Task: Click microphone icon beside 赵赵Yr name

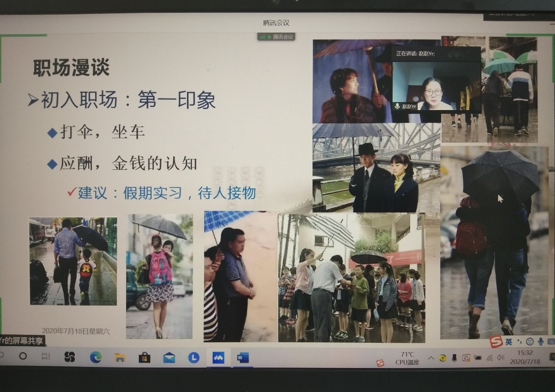Action: (397, 106)
